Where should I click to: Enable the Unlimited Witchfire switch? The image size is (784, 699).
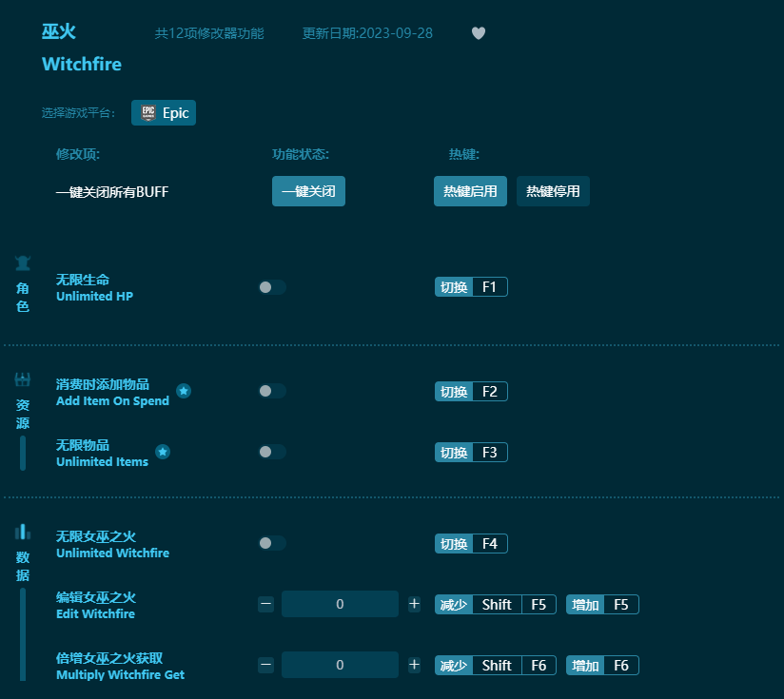click(272, 543)
